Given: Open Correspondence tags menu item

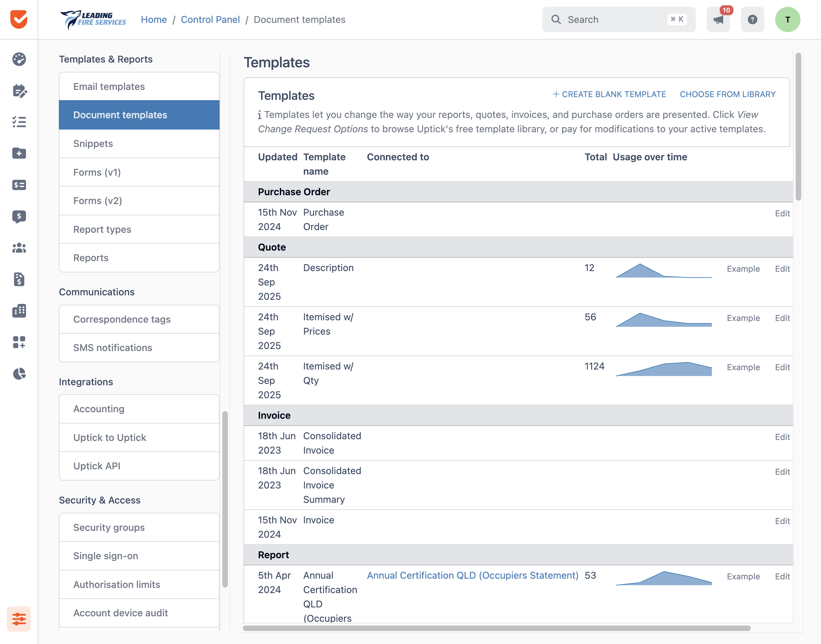Looking at the screenshot, I should [x=139, y=319].
